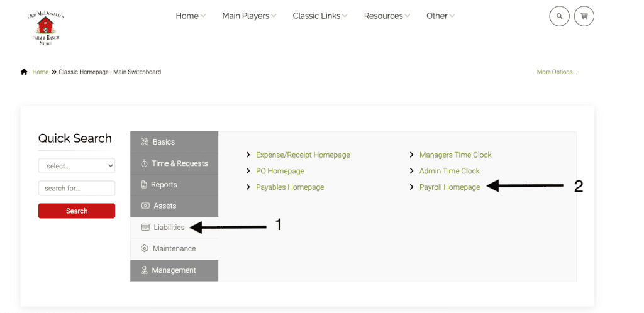Select the Basics tab
This screenshot has width=644, height=313.
(174, 142)
